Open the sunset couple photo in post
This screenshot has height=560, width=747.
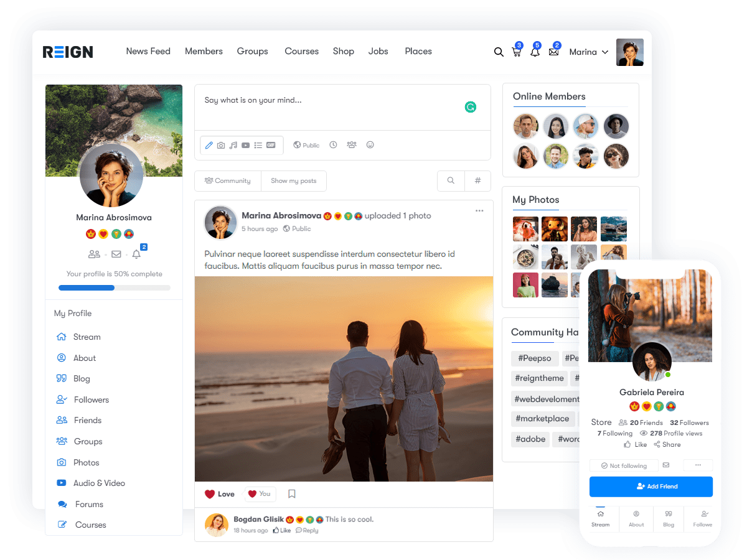[x=344, y=379]
